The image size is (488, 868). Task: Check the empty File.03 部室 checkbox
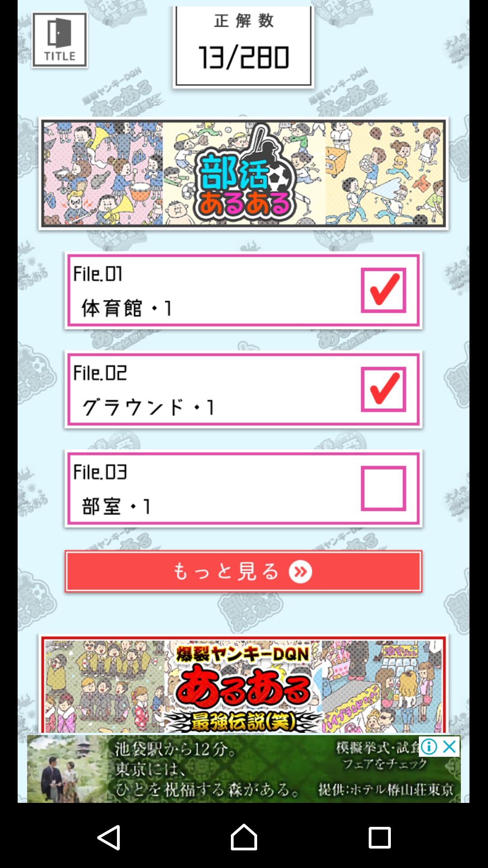(x=383, y=488)
